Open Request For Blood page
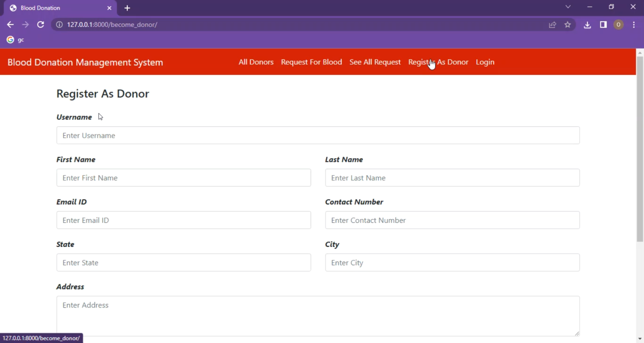 pos(311,62)
